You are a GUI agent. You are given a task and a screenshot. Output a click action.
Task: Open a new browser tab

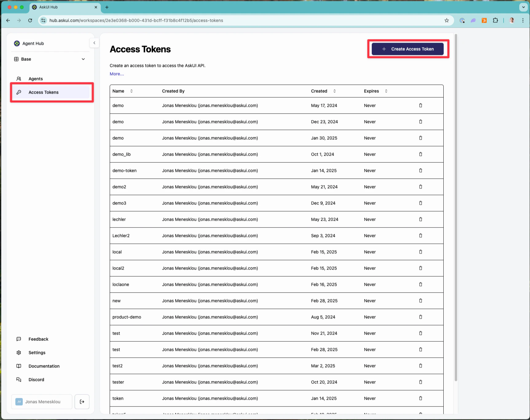tap(107, 7)
